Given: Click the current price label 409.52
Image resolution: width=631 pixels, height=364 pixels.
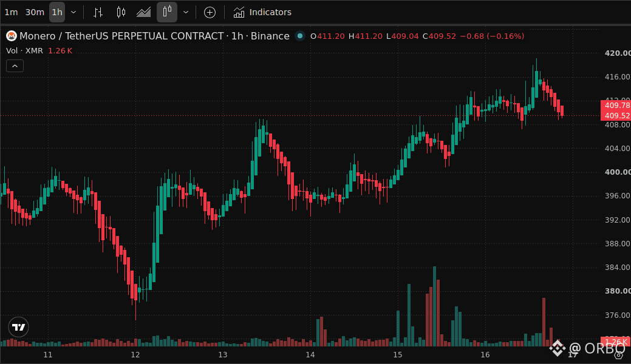Looking at the screenshot, I should 616,116.
